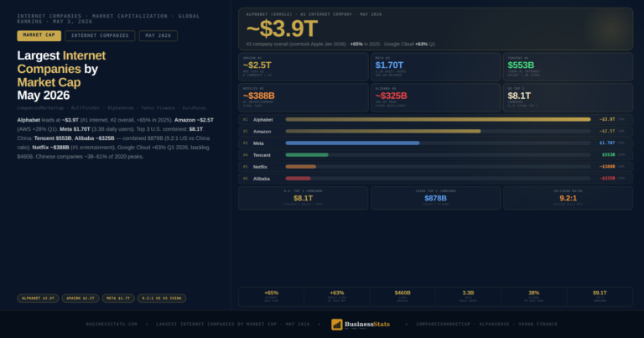This screenshot has width=644, height=338.
Task: Click the ALPHABET $3.9T pill
Action: tap(38, 299)
